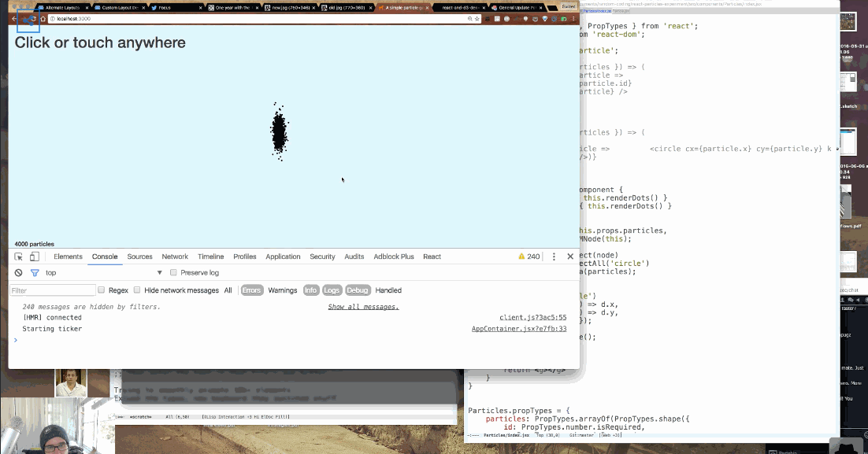Select the Warnings log level filter
Image resolution: width=868 pixels, height=454 pixels.
coord(283,290)
